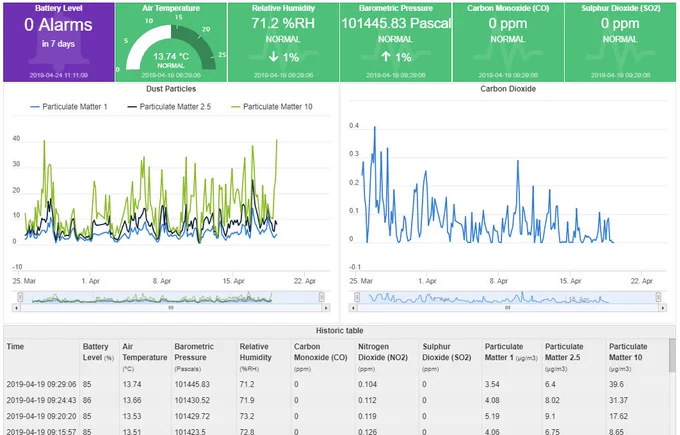
Task: Click humidity value 73.2 in table
Action: pos(247,416)
